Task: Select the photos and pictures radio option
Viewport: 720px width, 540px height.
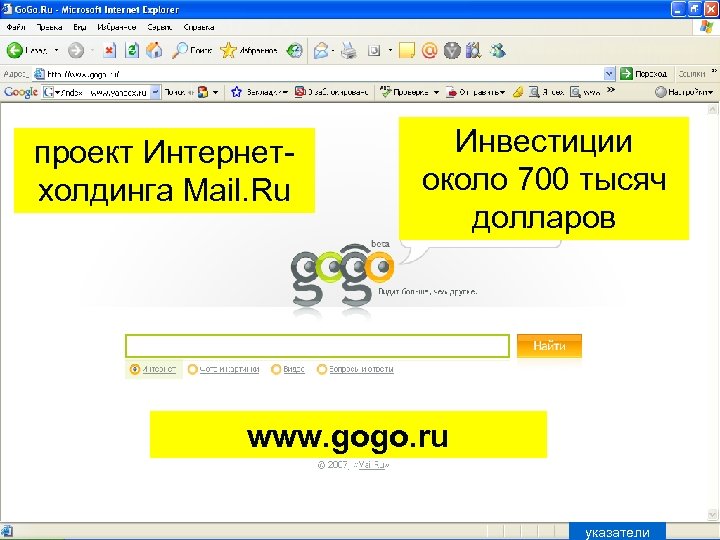Action: tap(193, 369)
